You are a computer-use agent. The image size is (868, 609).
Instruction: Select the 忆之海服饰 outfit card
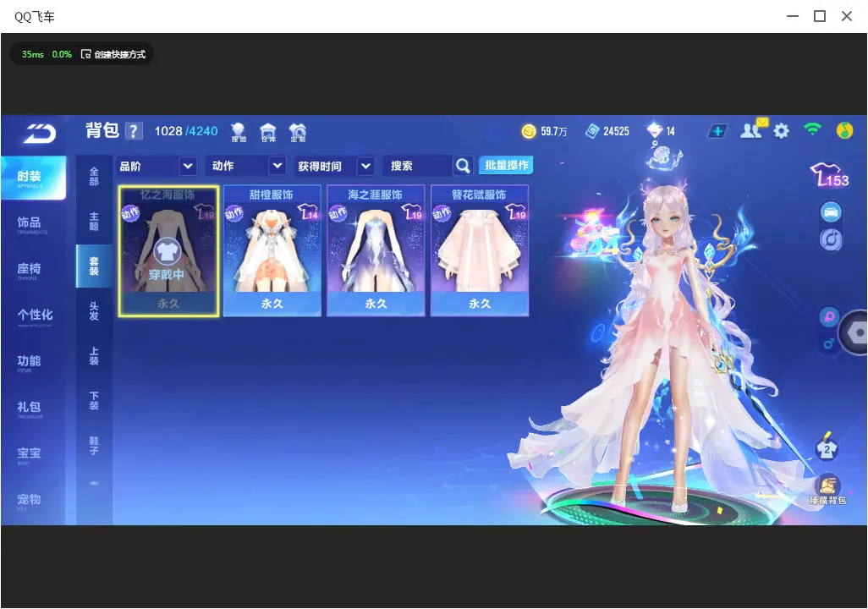click(x=168, y=251)
